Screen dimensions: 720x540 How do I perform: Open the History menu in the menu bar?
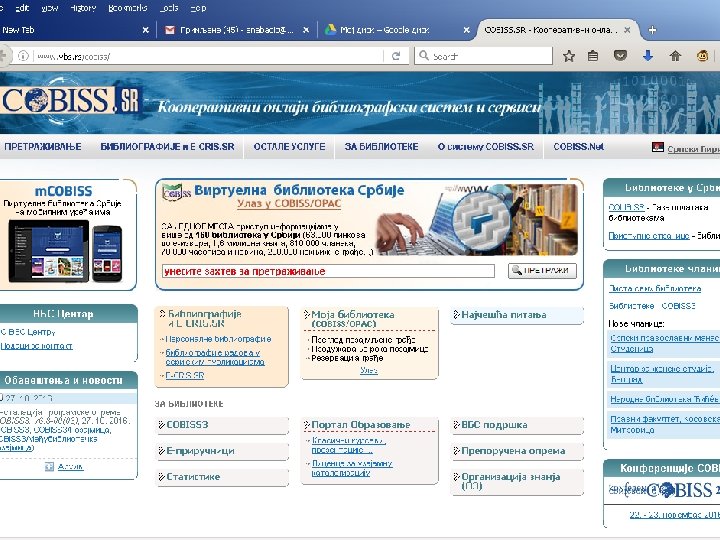(x=83, y=8)
